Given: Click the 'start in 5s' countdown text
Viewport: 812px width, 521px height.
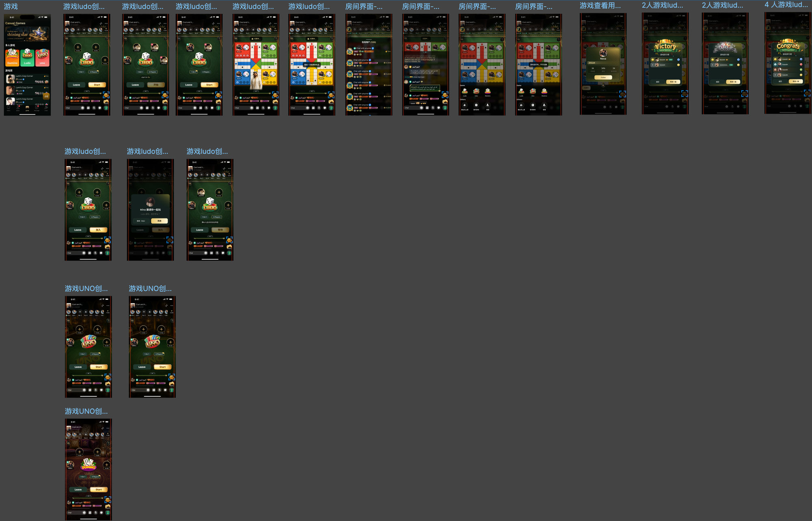Looking at the screenshot, I should coord(145,77).
